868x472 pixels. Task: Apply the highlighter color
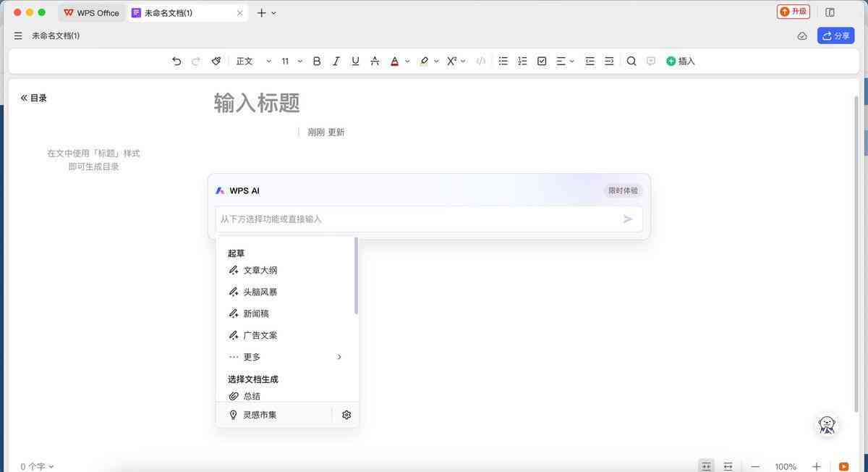click(424, 62)
